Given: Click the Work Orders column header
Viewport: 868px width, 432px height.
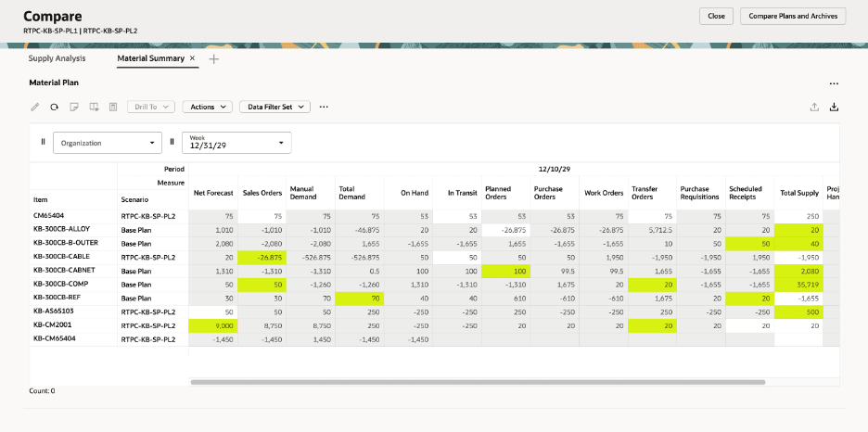Looking at the screenshot, I should pos(602,193).
